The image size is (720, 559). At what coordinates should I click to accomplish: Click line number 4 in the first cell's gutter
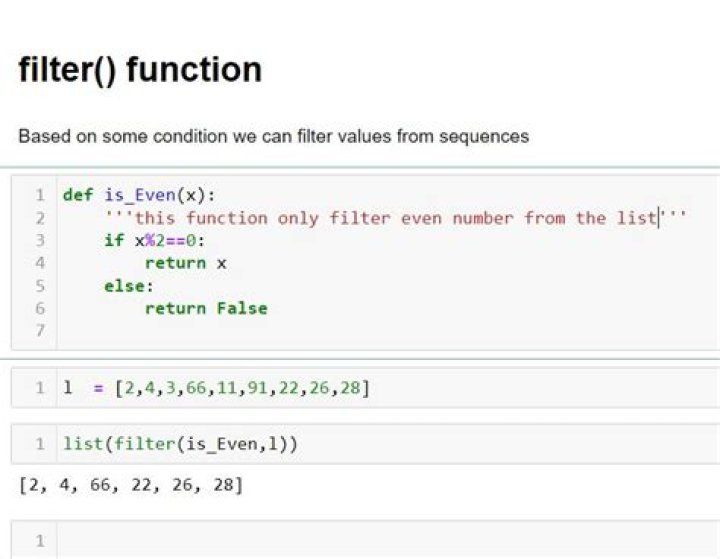39,263
